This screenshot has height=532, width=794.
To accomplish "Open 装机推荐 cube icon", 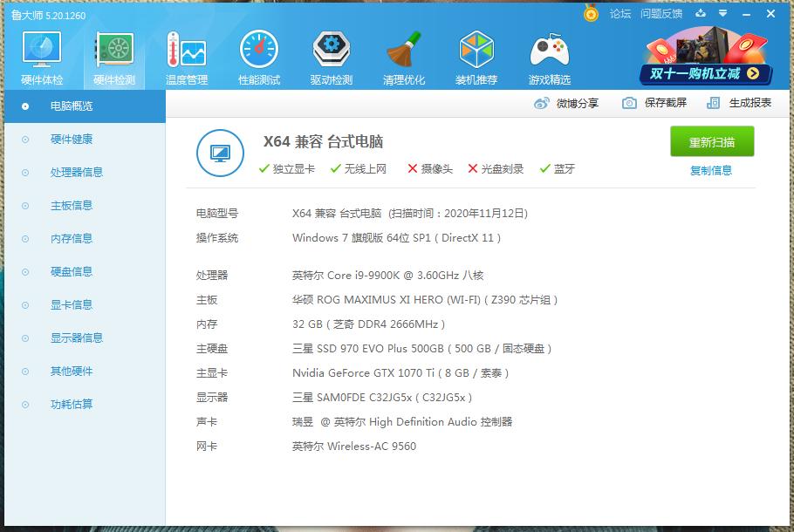I will tap(476, 49).
